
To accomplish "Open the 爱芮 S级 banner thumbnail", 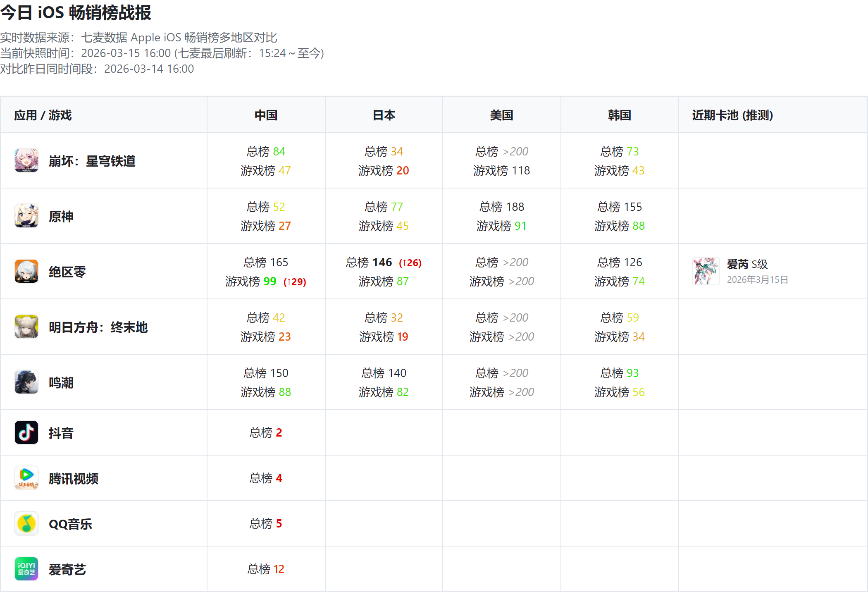I will [x=706, y=271].
